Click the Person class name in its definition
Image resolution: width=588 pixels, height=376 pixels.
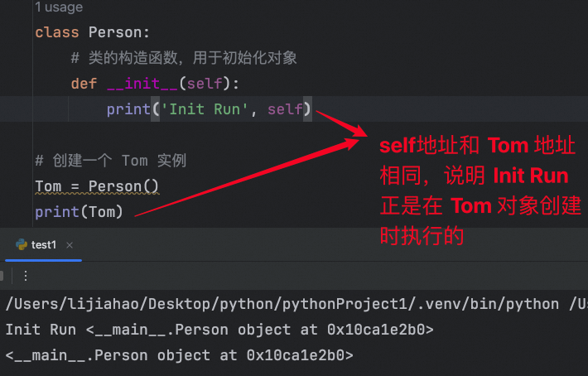pos(115,32)
